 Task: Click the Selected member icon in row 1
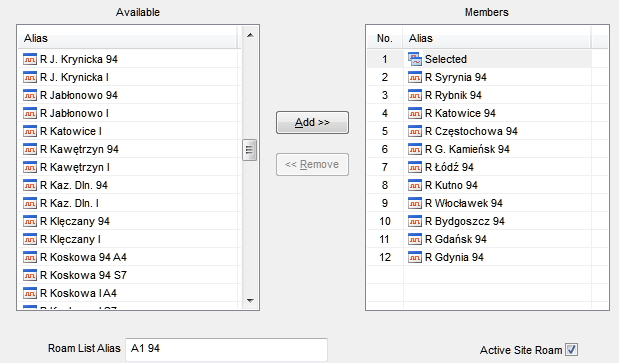pos(415,59)
